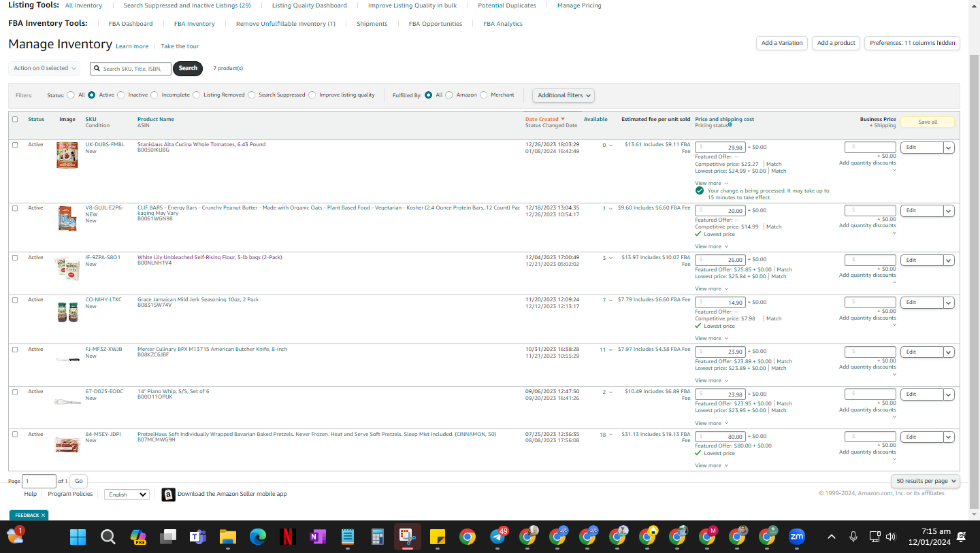Click the yellow Save all button
The height and width of the screenshot is (553, 980).
click(x=928, y=122)
